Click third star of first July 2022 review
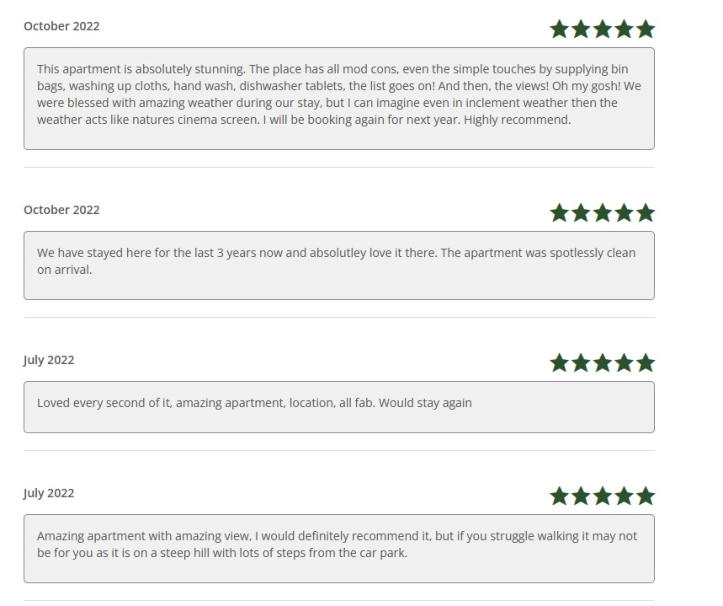 pos(602,363)
